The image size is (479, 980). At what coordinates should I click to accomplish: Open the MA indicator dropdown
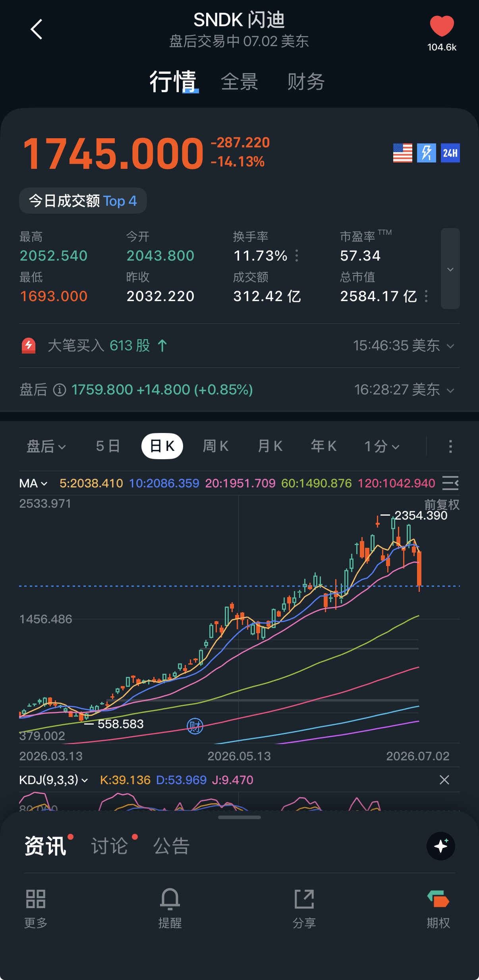pos(33,483)
